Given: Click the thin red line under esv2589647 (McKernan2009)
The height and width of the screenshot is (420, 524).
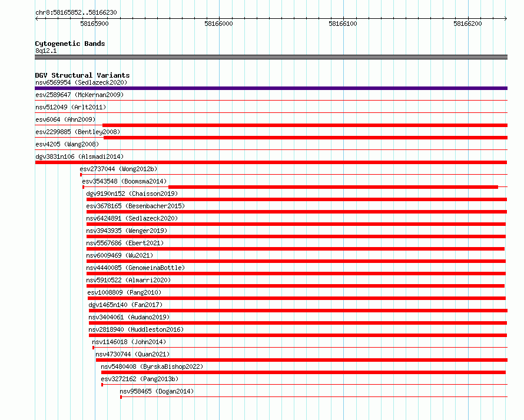Looking at the screenshot, I should tap(271, 100).
